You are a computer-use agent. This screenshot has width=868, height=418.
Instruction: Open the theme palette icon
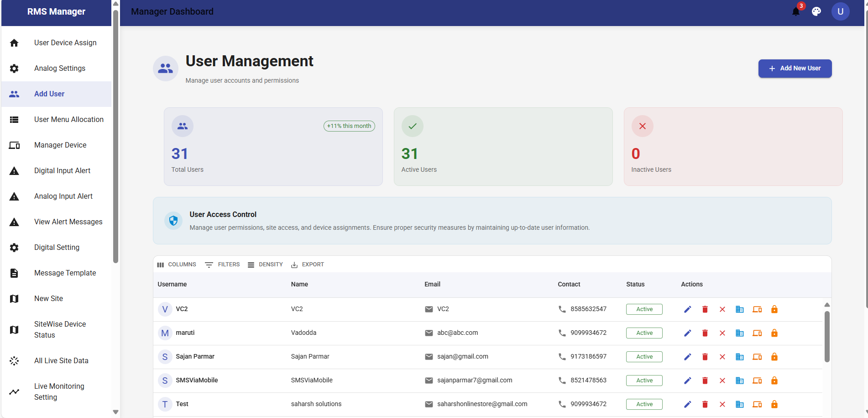816,11
